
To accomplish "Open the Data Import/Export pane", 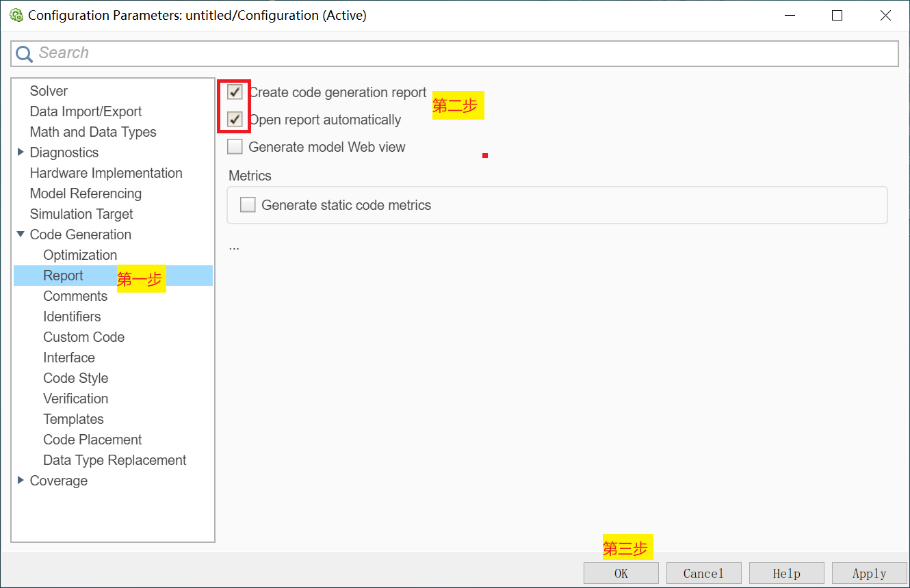I will pyautogui.click(x=86, y=111).
